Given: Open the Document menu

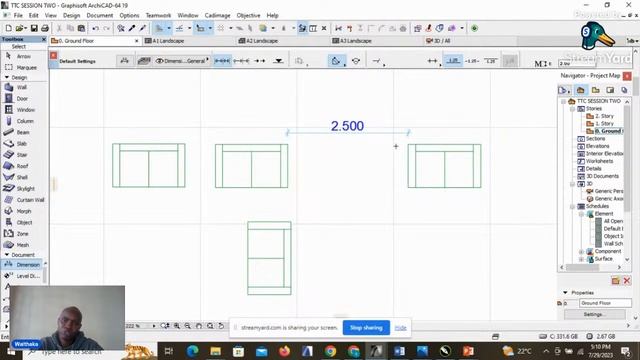Looking at the screenshot, I should click(100, 16).
